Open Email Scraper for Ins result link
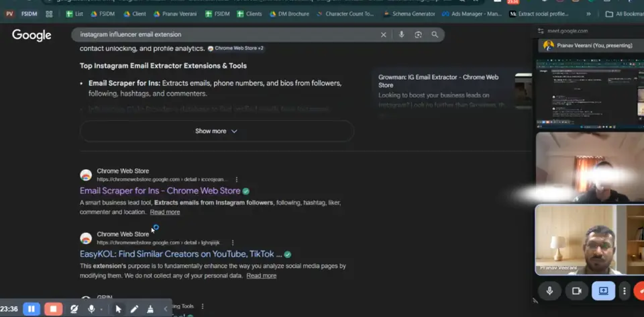 point(160,191)
